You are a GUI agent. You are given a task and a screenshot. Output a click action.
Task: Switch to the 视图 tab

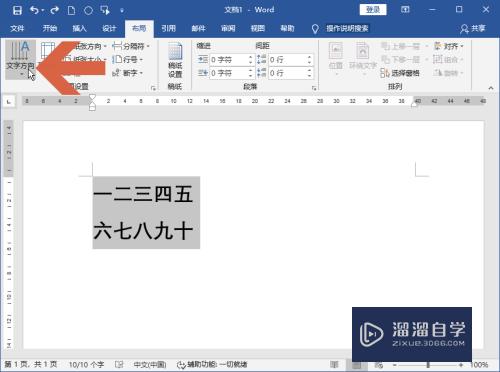(258, 29)
